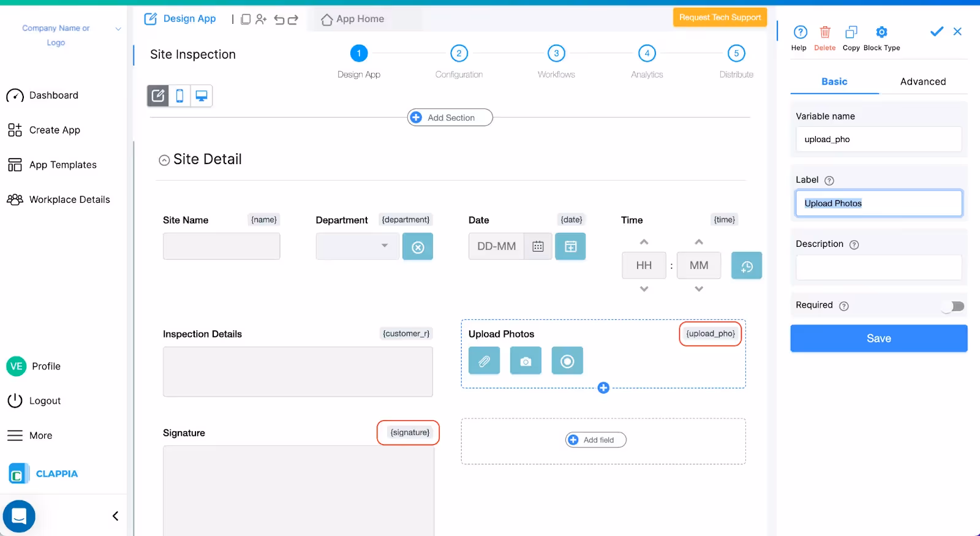This screenshot has width=980, height=536.
Task: Go to step 1 Design App
Action: pyautogui.click(x=359, y=53)
